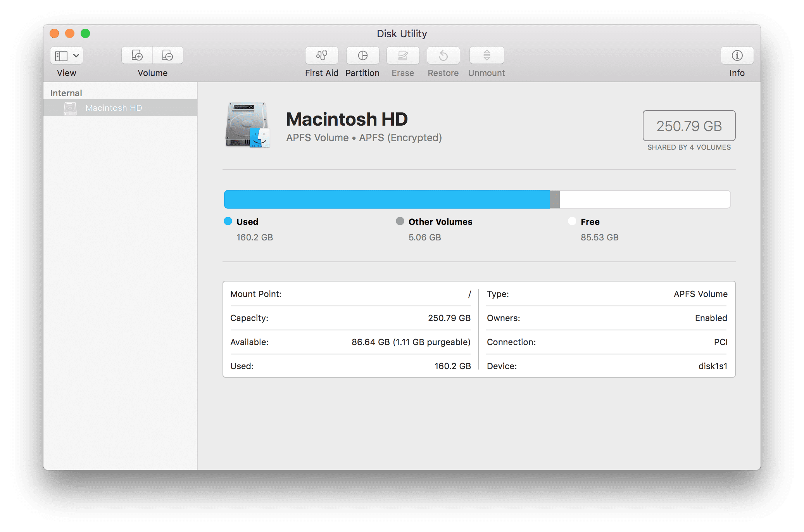The width and height of the screenshot is (804, 532).
Task: Click the gray Other Volumes bar segment
Action: pyautogui.click(x=555, y=199)
